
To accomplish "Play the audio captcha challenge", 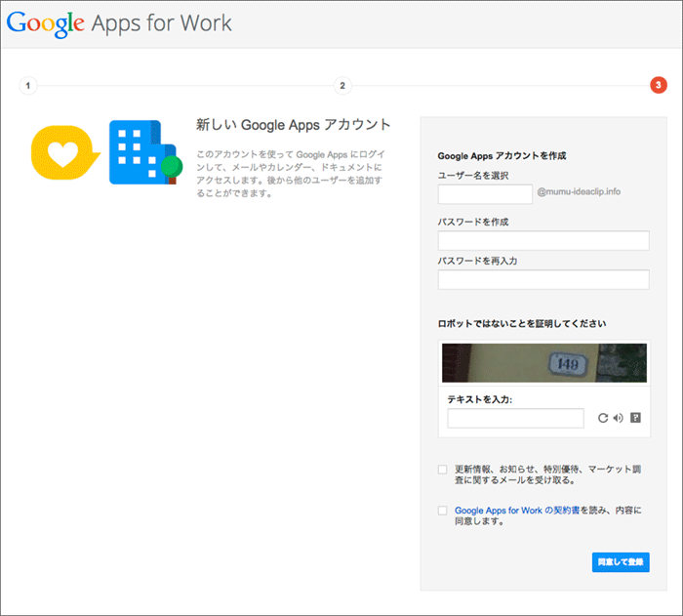I will point(618,418).
